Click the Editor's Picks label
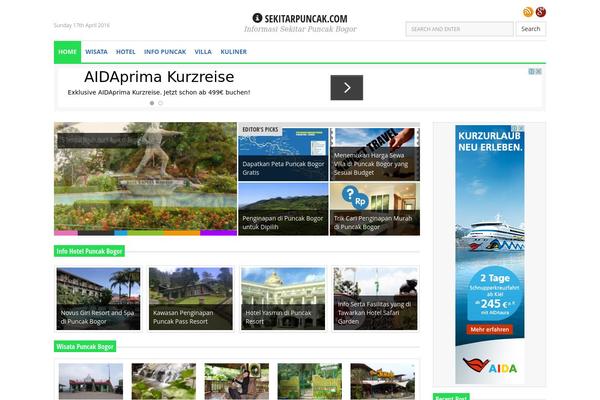Image resolution: width=600 pixels, height=400 pixels. pyautogui.click(x=260, y=130)
